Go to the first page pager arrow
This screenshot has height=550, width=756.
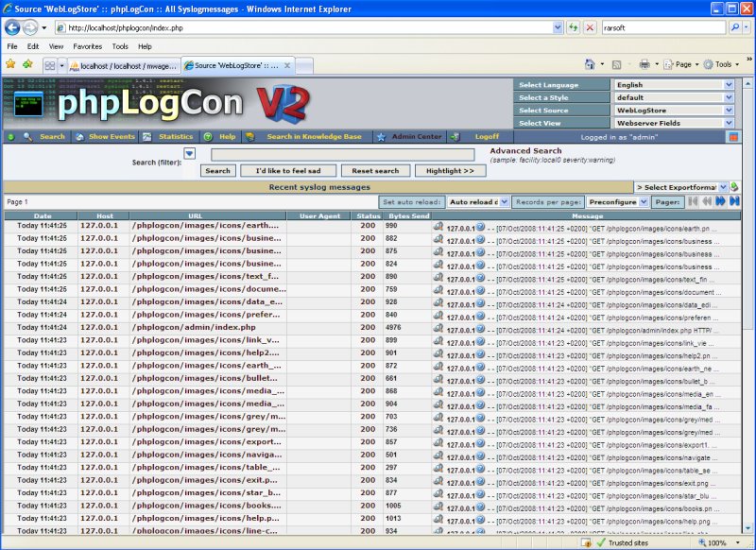coord(693,201)
